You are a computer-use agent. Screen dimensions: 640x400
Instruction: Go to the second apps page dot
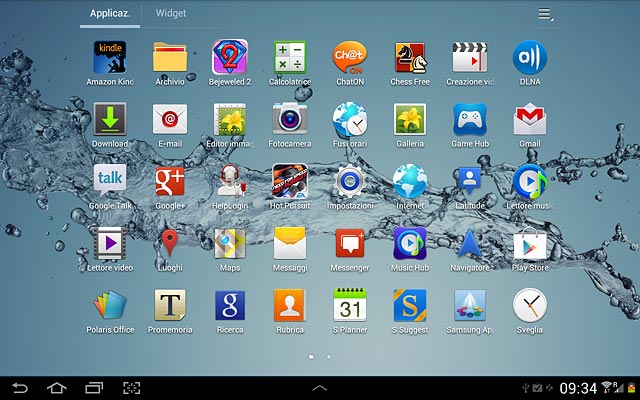click(x=329, y=357)
